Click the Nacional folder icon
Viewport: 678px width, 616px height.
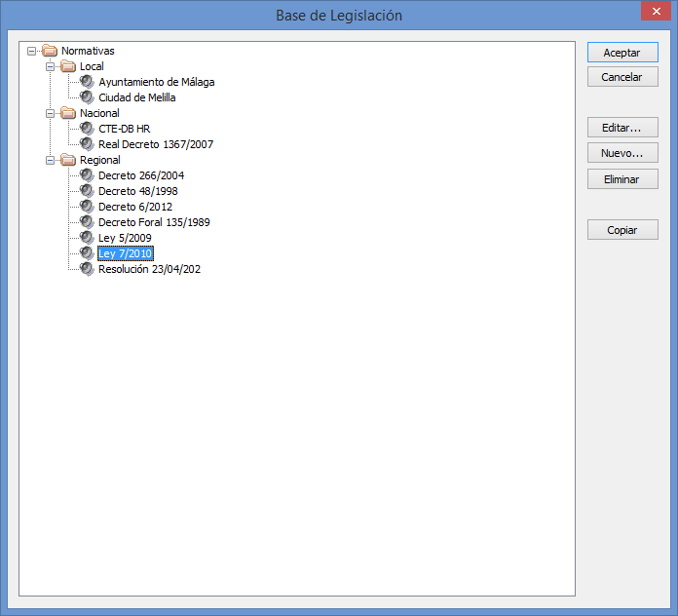click(x=68, y=113)
